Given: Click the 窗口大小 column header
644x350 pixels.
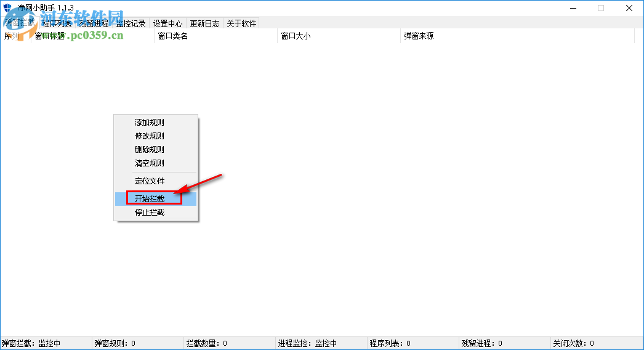Looking at the screenshot, I should click(x=339, y=36).
